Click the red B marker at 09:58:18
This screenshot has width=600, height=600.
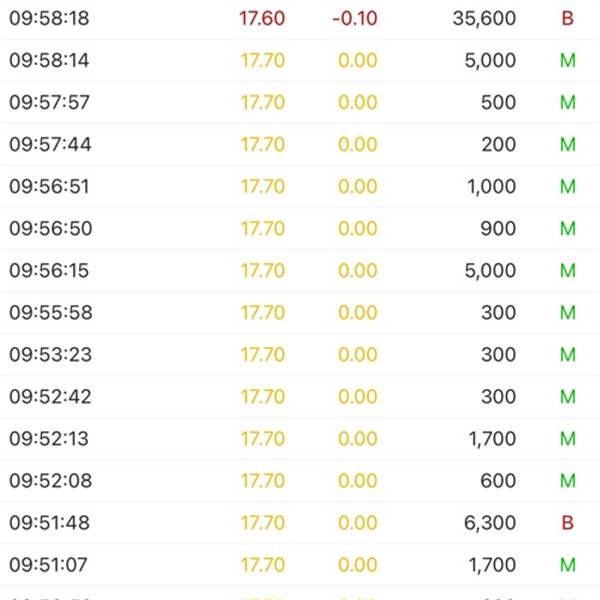(x=567, y=18)
